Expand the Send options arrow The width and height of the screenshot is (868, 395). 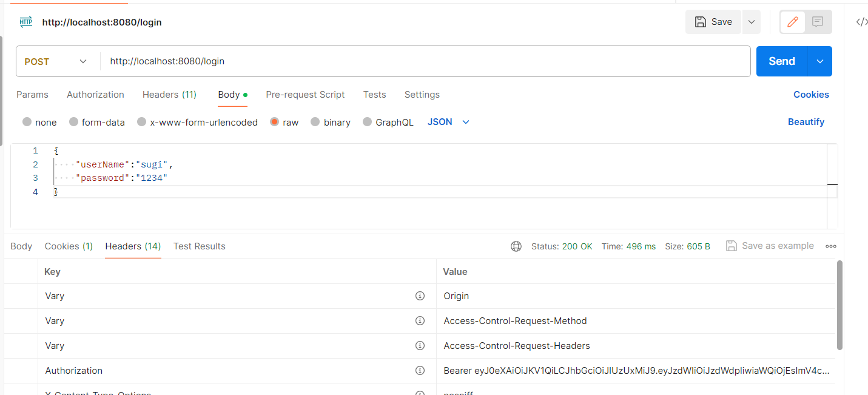coord(820,61)
